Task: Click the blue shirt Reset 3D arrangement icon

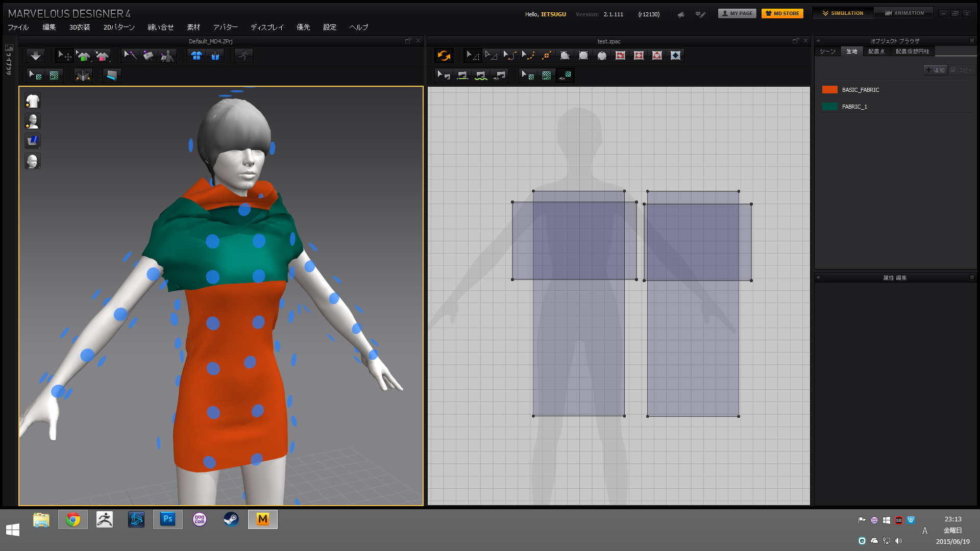Action: click(x=197, y=56)
